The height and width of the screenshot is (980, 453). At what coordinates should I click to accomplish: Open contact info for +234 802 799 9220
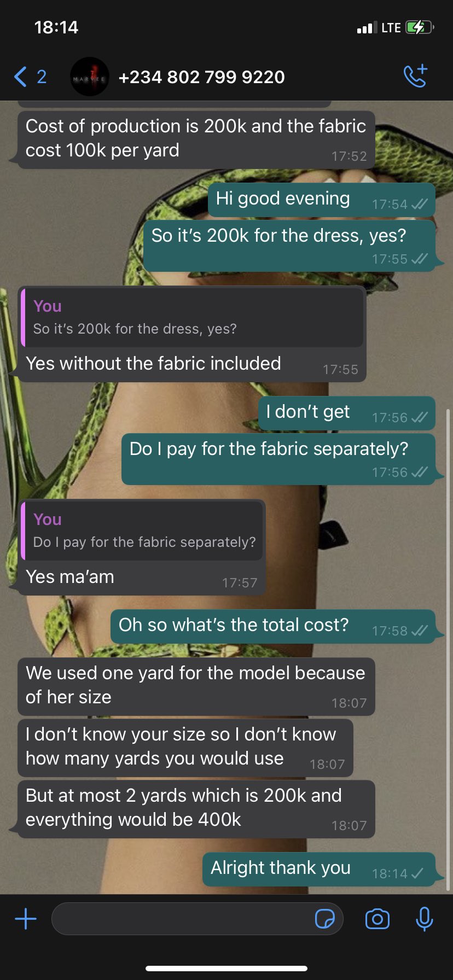pos(201,77)
